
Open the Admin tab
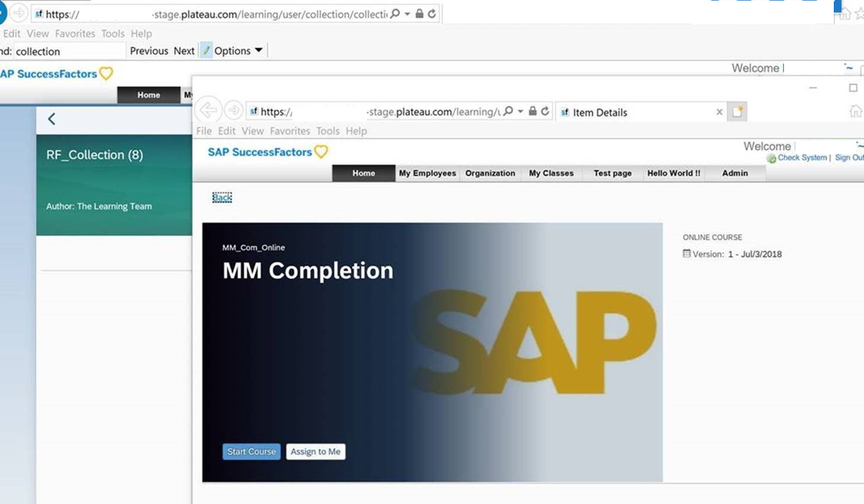(735, 173)
